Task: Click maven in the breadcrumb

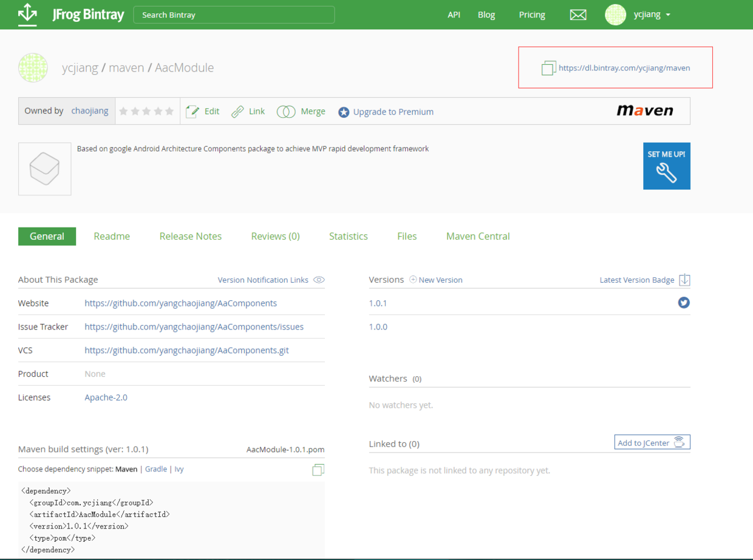Action: click(x=126, y=67)
